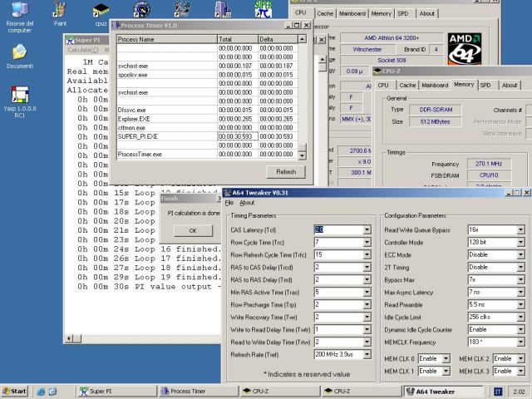Image resolution: width=532 pixels, height=399 pixels.
Task: Click Process Name column header
Action: 167,39
